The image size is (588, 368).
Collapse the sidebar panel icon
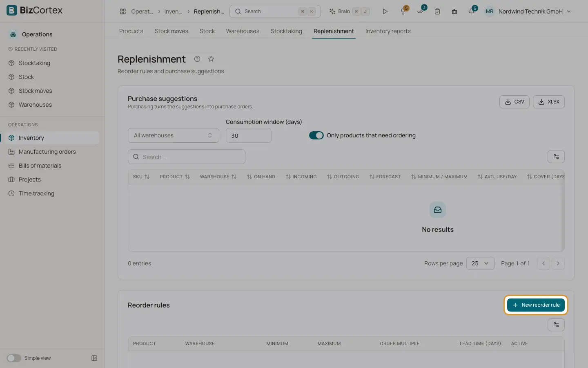pyautogui.click(x=94, y=358)
